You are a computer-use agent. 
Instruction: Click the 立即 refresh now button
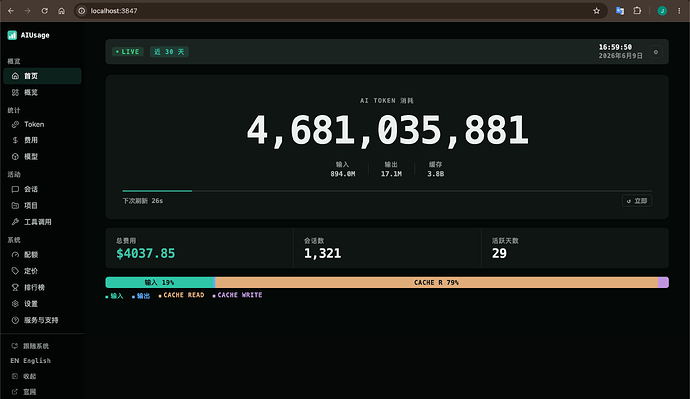tap(637, 201)
